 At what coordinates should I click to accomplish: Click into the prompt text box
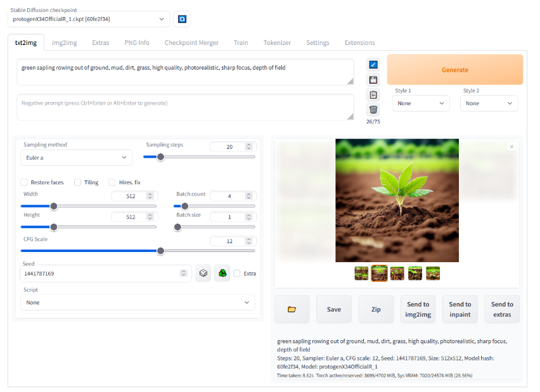185,72
